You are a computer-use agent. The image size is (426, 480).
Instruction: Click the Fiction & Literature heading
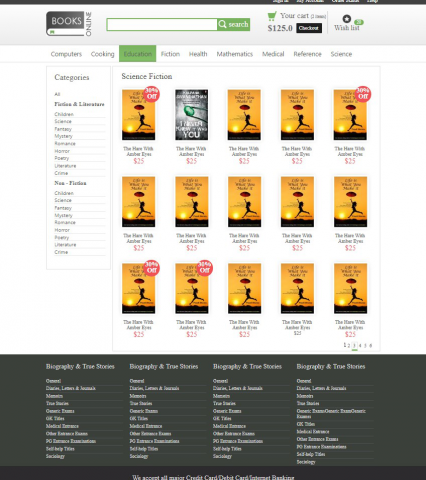pos(79,104)
